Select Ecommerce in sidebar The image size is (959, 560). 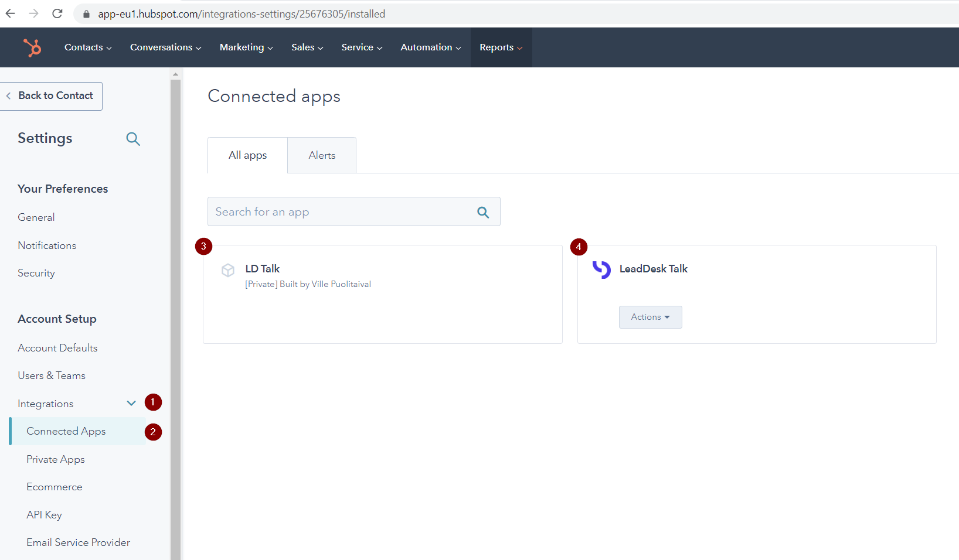pos(55,487)
